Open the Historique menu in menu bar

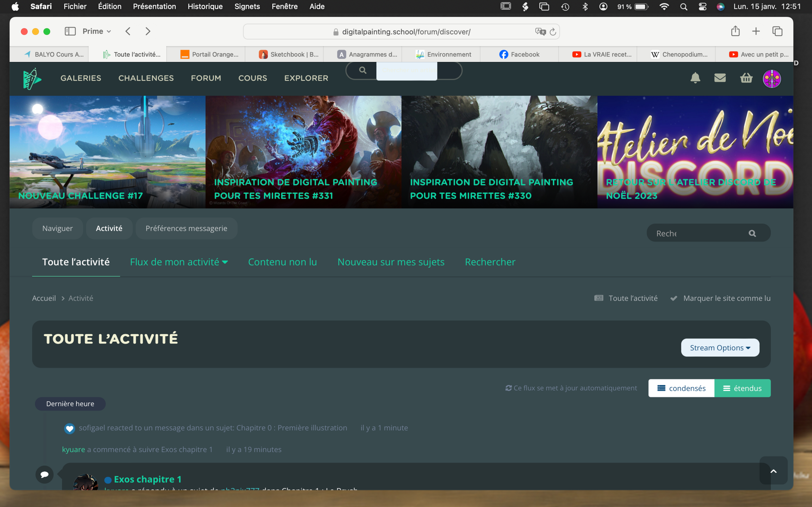click(205, 6)
